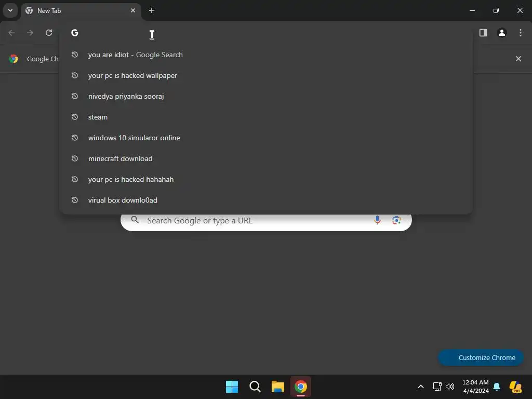532x399 pixels.
Task: Click inside Search Google or type a URL box
Action: coord(266,221)
